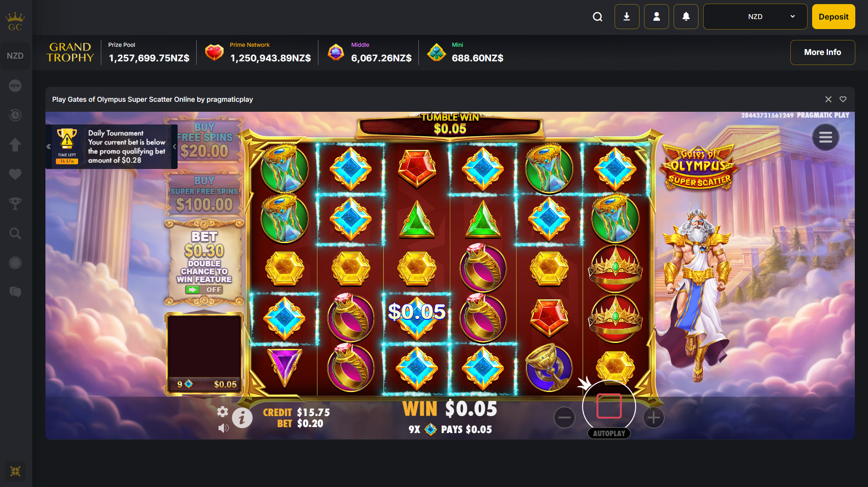The height and width of the screenshot is (487, 868).
Task: Open More Info on Grand Trophy
Action: click(x=822, y=52)
